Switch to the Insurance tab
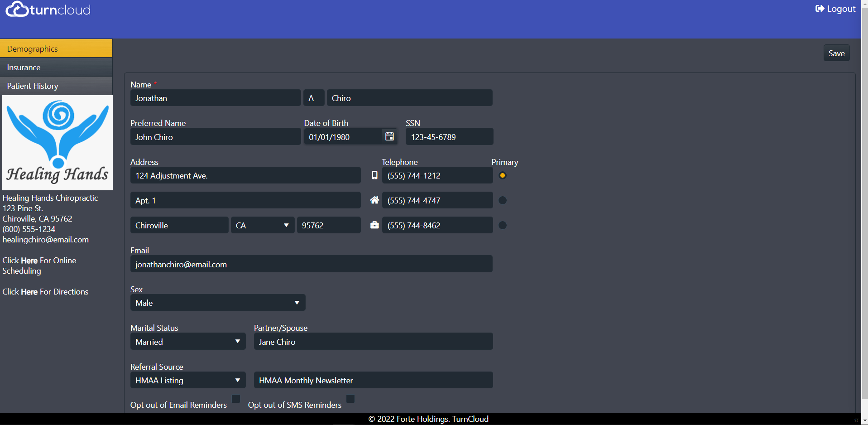The image size is (868, 425). point(56,68)
